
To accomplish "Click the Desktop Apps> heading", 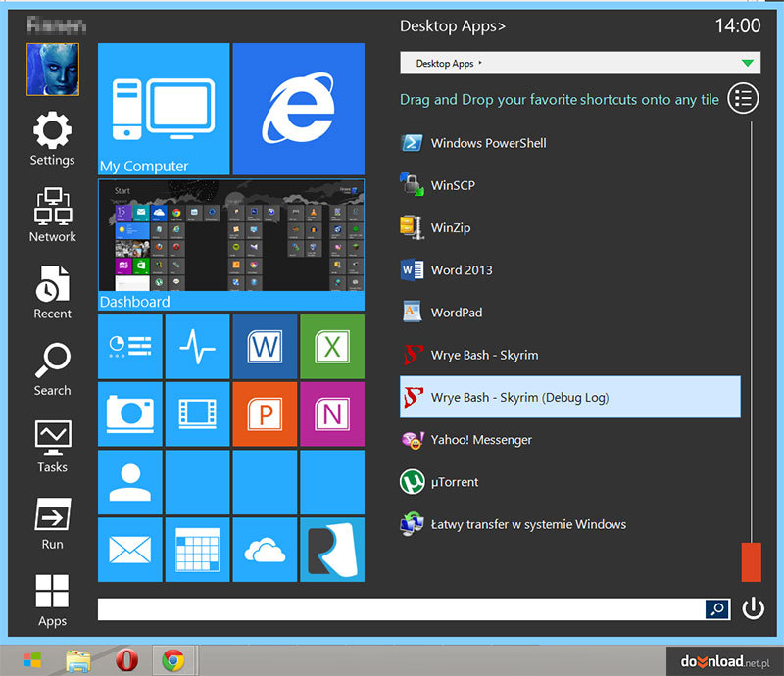I will point(453,26).
